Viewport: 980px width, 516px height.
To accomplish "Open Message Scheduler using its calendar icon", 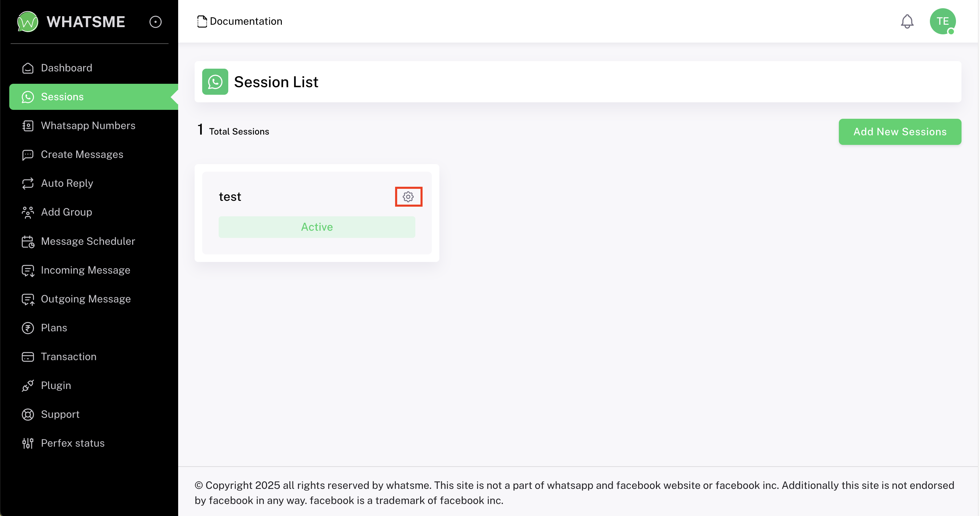I will (27, 241).
